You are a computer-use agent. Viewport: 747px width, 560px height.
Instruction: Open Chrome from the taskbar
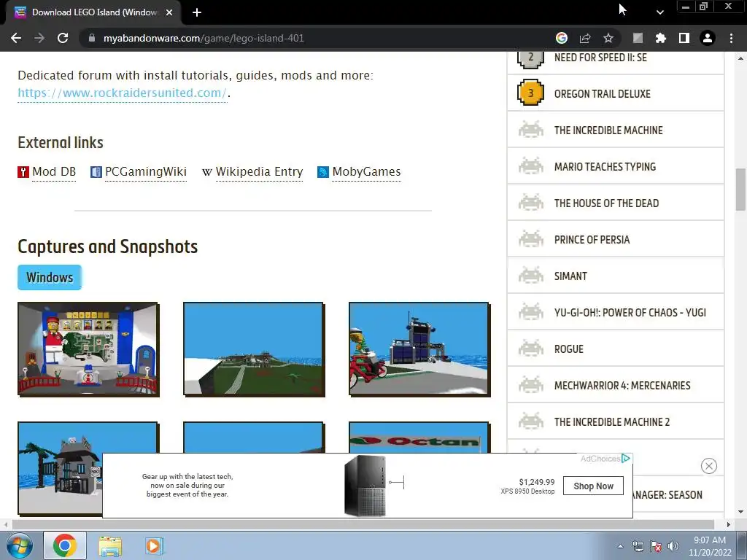point(65,545)
